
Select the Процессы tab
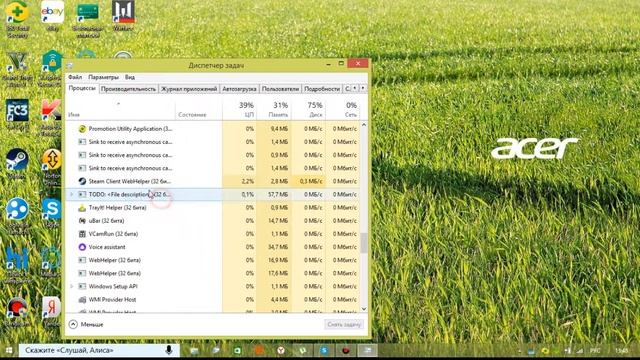(82, 88)
